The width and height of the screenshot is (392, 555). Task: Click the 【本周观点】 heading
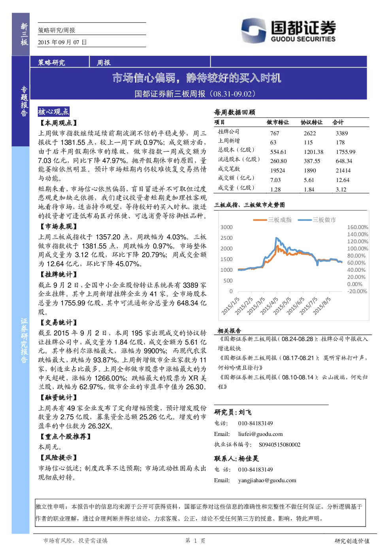click(58, 123)
